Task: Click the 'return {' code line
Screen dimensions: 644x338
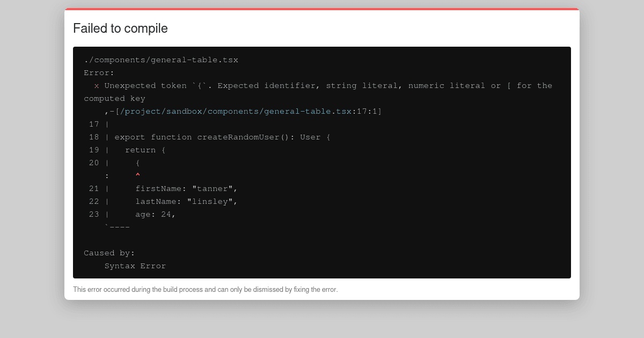Action: tap(145, 150)
